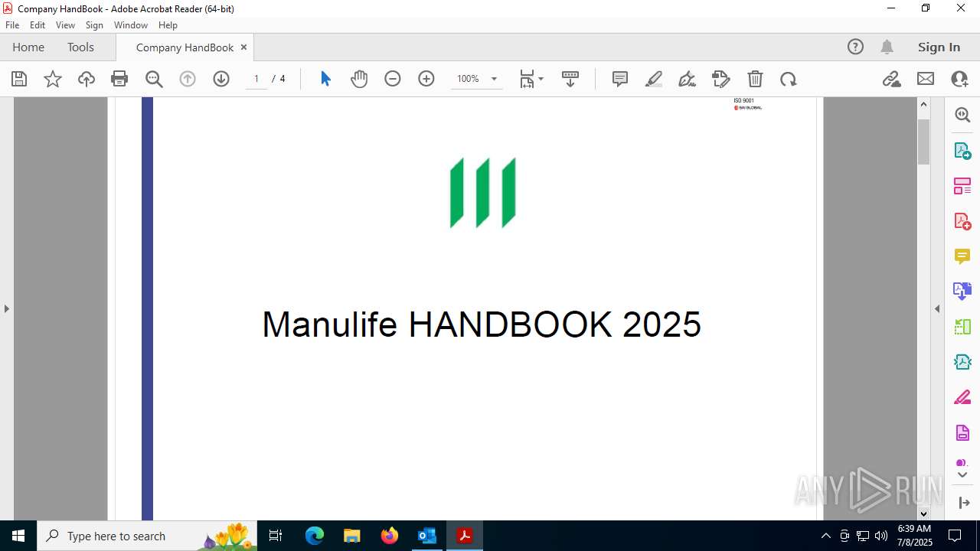Click the scrollbar down arrow
The width and height of the screenshot is (980, 551).
[x=923, y=514]
